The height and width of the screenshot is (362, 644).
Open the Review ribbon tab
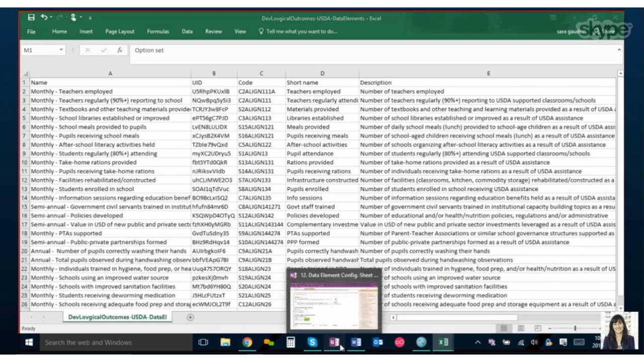click(213, 31)
